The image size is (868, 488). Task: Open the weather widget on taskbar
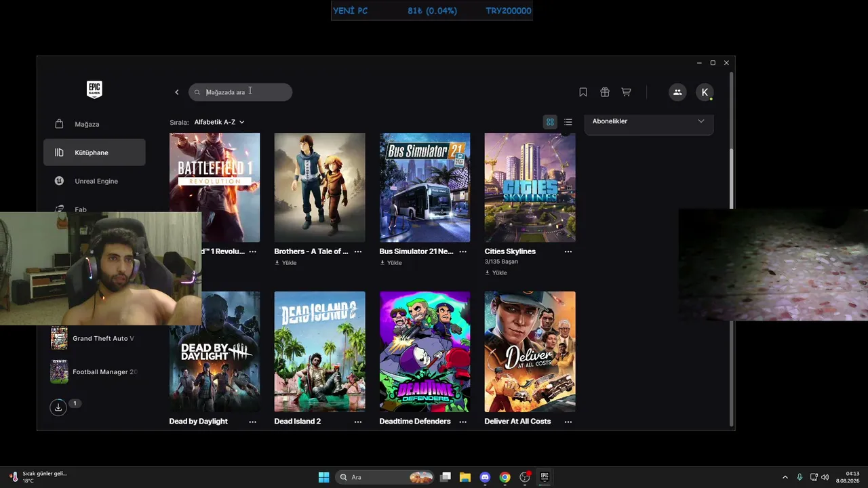click(x=38, y=477)
